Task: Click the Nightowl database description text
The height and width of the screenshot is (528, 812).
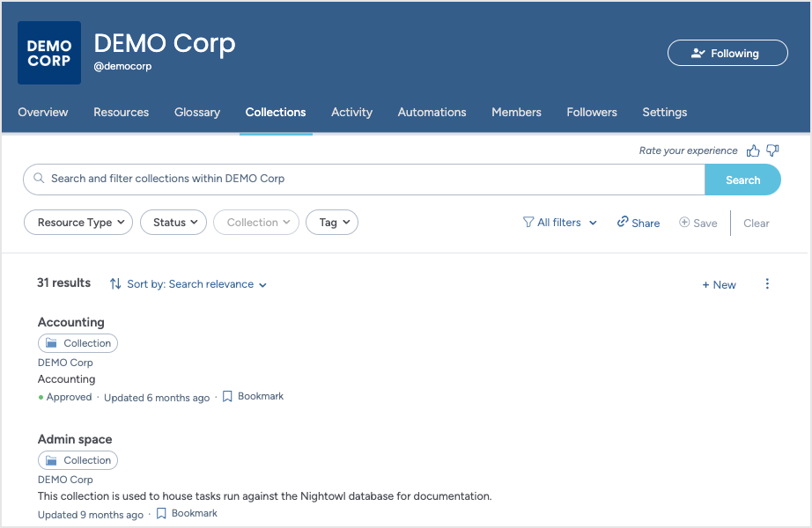Action: 264,496
